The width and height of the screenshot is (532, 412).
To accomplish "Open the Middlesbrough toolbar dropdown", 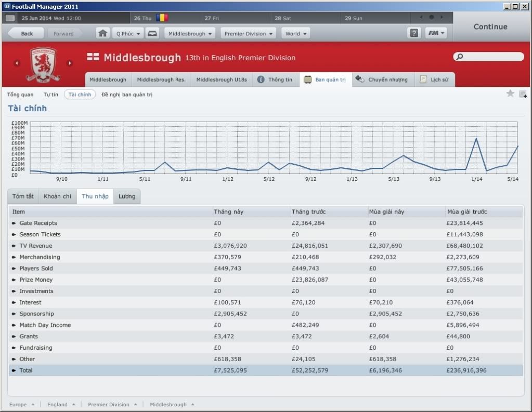I will click(x=190, y=33).
